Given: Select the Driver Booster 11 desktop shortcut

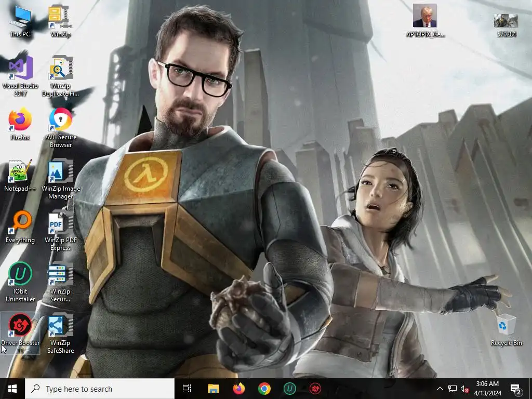Looking at the screenshot, I should tap(20, 333).
